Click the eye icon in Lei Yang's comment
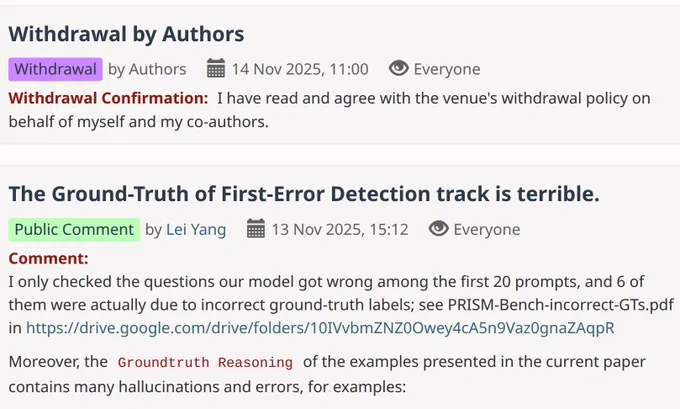 point(438,229)
